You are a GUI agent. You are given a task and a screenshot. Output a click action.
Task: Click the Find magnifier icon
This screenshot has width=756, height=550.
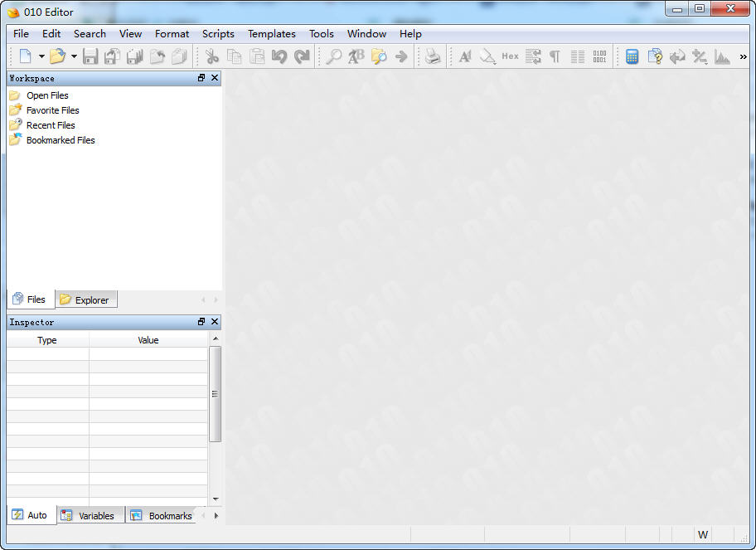point(333,56)
